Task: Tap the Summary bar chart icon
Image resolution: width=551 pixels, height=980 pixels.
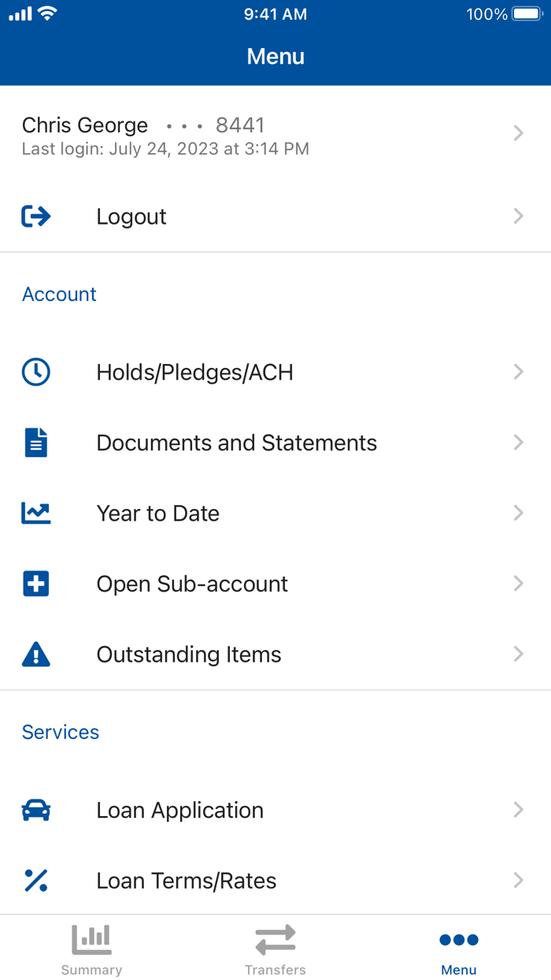Action: (x=91, y=939)
